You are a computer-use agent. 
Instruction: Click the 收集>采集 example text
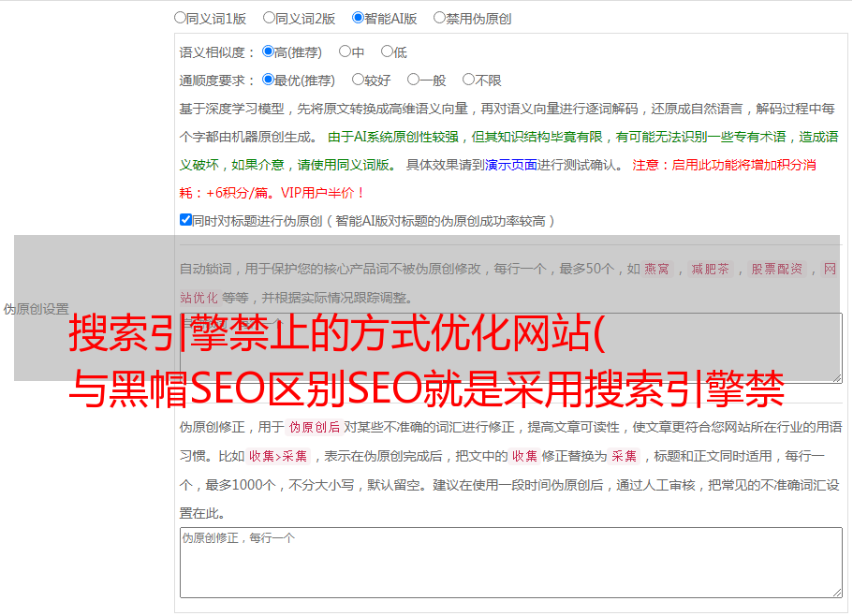(278, 456)
